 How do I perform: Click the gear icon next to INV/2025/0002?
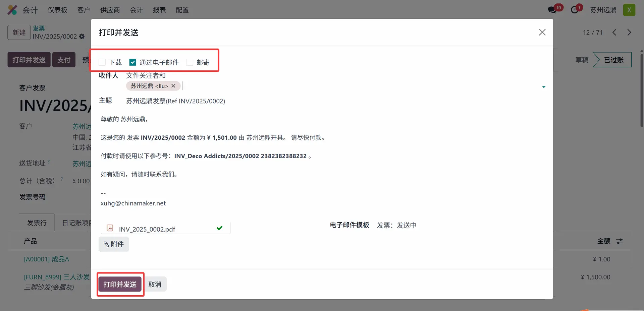pyautogui.click(x=82, y=37)
